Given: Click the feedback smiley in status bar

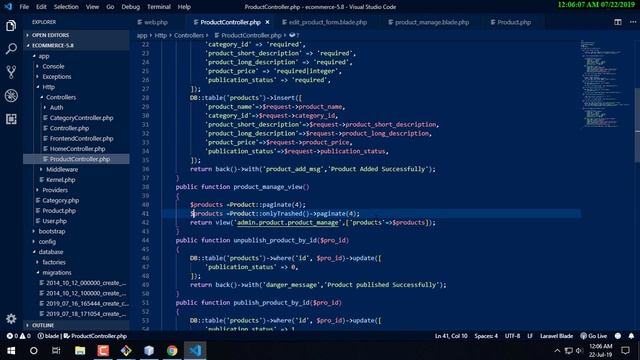Looking at the screenshot, I should pos(618,336).
